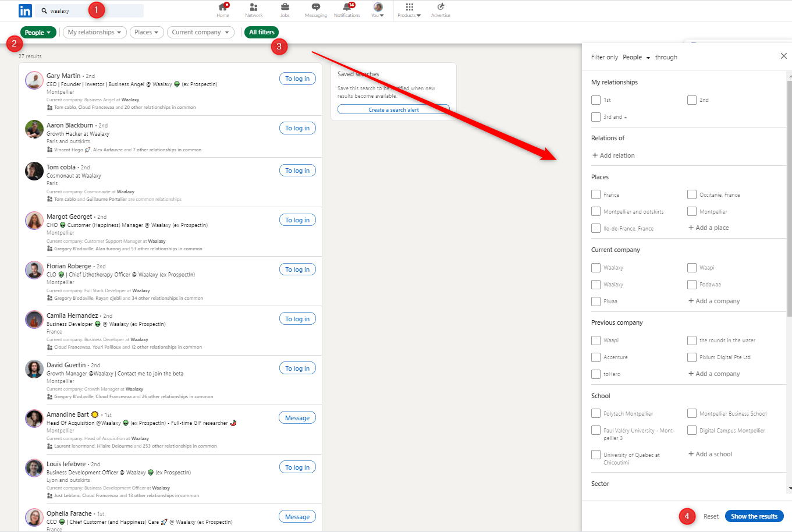Message Amandine Bart
Viewport: 792px width, 532px height.
[297, 418]
